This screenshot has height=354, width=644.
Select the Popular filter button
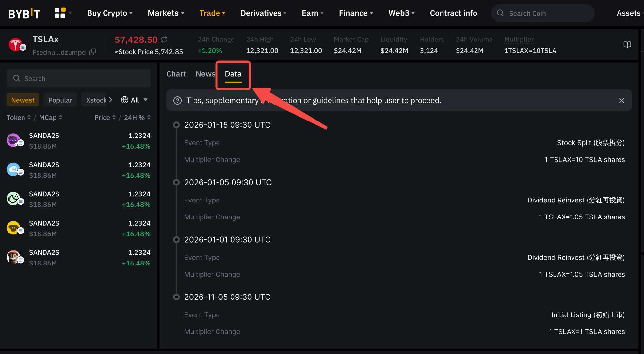[60, 100]
